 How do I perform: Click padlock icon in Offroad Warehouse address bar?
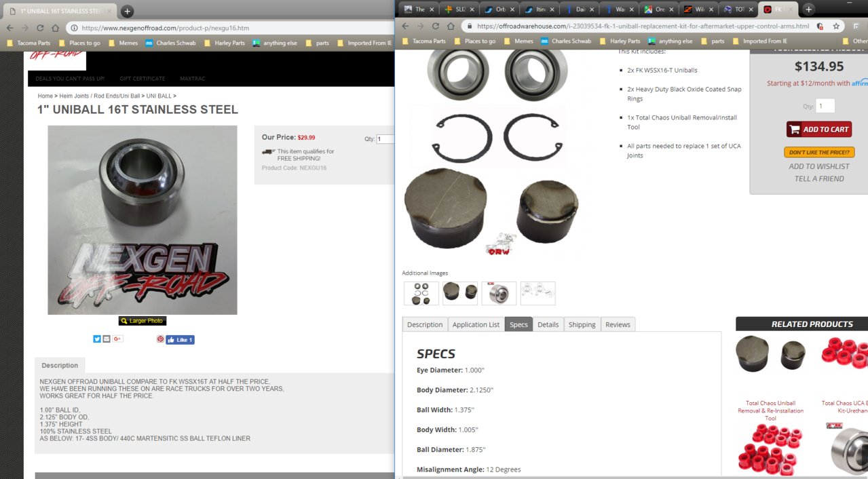pyautogui.click(x=468, y=26)
